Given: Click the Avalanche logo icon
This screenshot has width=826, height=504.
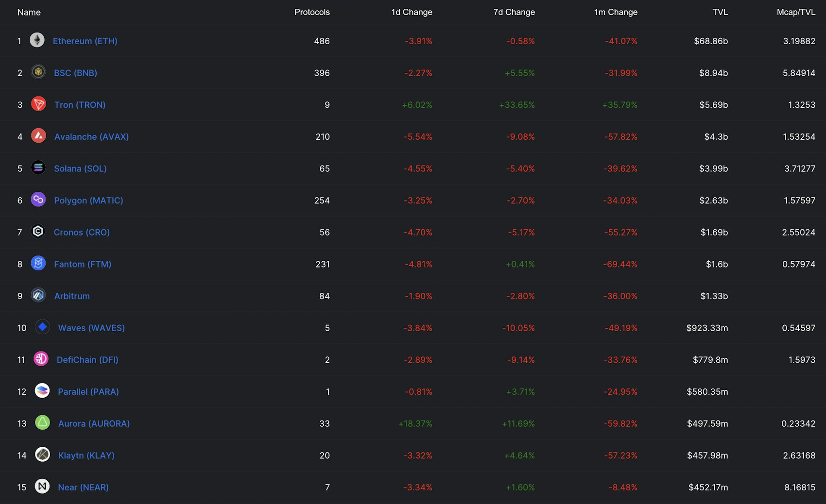Looking at the screenshot, I should (38, 136).
